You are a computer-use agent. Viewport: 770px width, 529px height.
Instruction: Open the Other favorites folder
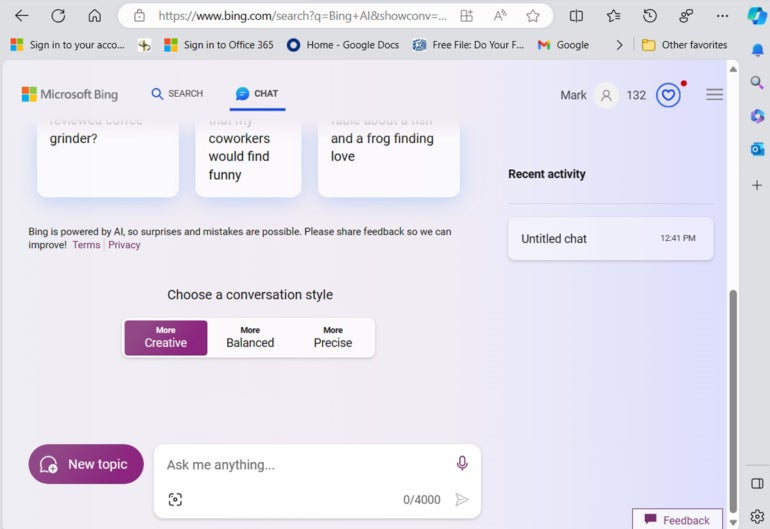685,45
